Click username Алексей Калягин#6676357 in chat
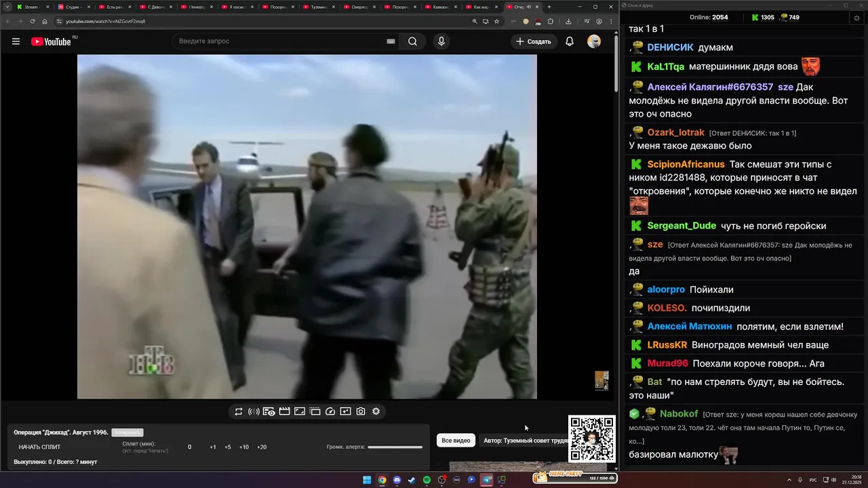The image size is (868, 488). coord(710,87)
